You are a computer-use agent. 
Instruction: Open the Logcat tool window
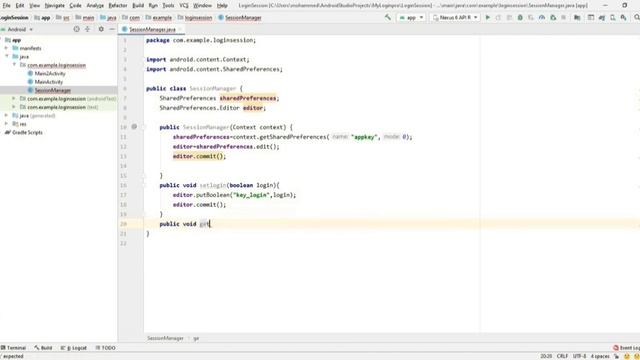pos(74,348)
